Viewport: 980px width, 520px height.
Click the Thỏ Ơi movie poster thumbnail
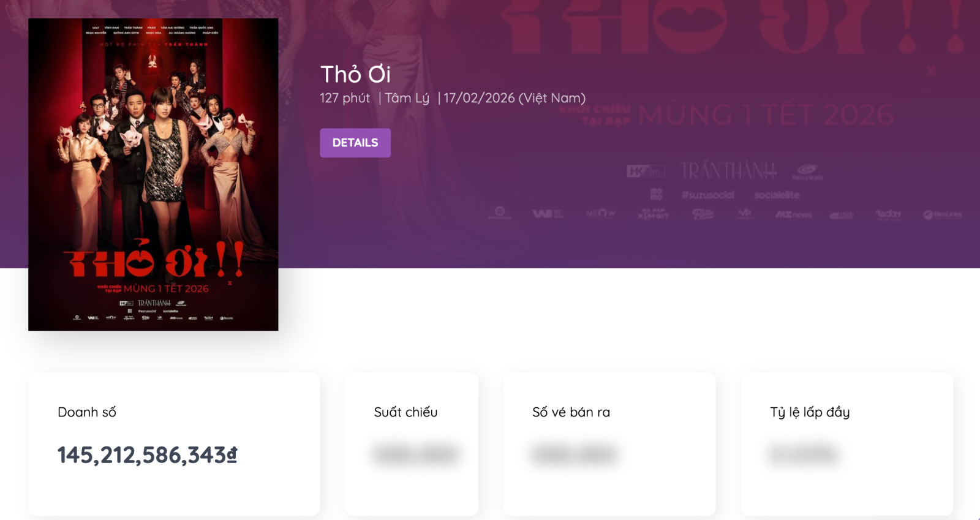153,175
